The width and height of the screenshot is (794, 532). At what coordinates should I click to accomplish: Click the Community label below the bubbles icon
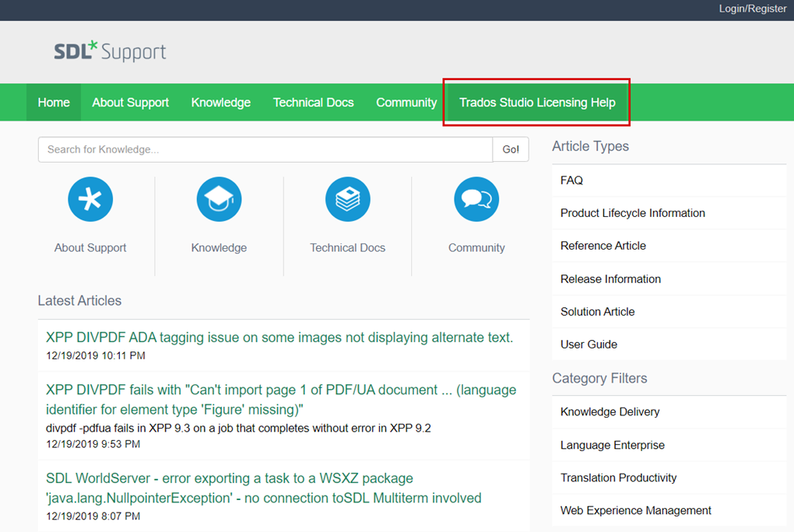point(476,247)
